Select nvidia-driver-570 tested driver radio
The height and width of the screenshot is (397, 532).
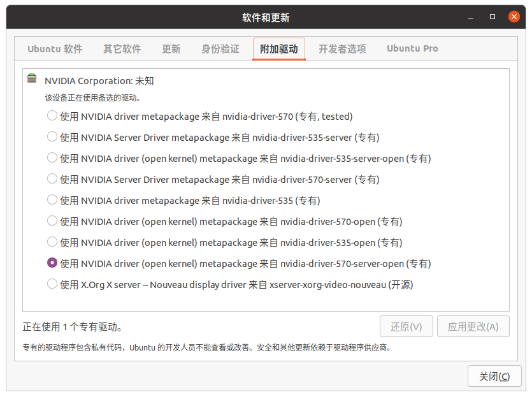click(x=52, y=116)
